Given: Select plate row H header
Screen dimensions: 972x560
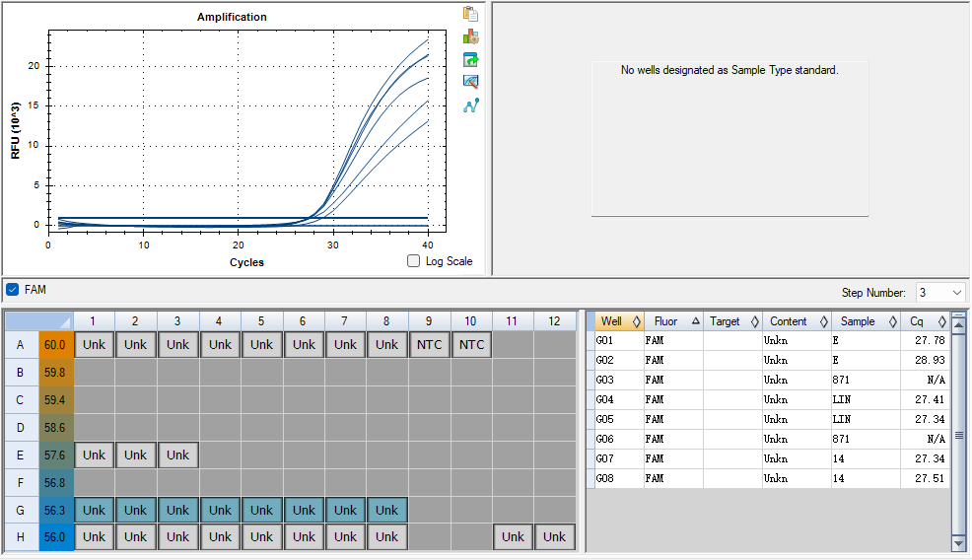Looking at the screenshot, I should pyautogui.click(x=21, y=537).
